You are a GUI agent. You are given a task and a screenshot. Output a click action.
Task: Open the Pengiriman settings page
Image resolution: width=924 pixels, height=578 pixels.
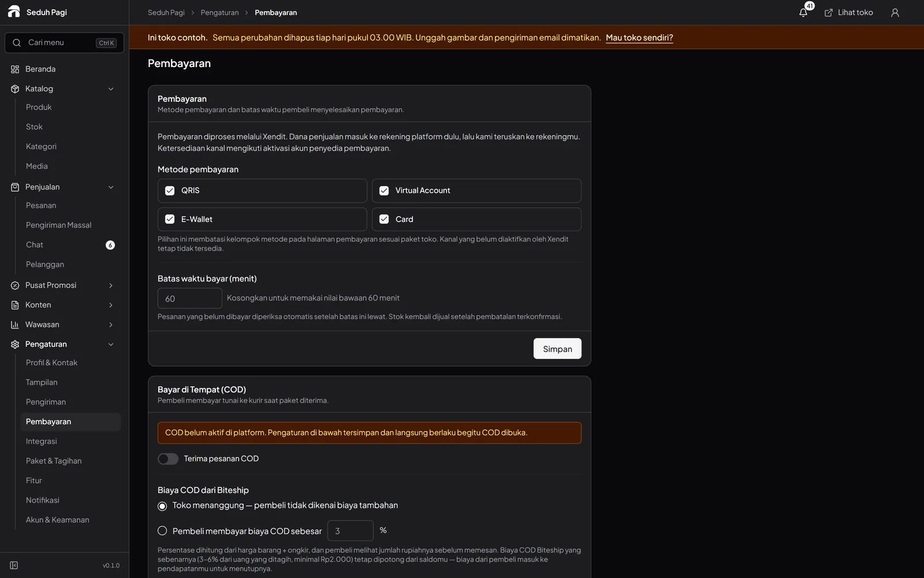(x=70, y=402)
